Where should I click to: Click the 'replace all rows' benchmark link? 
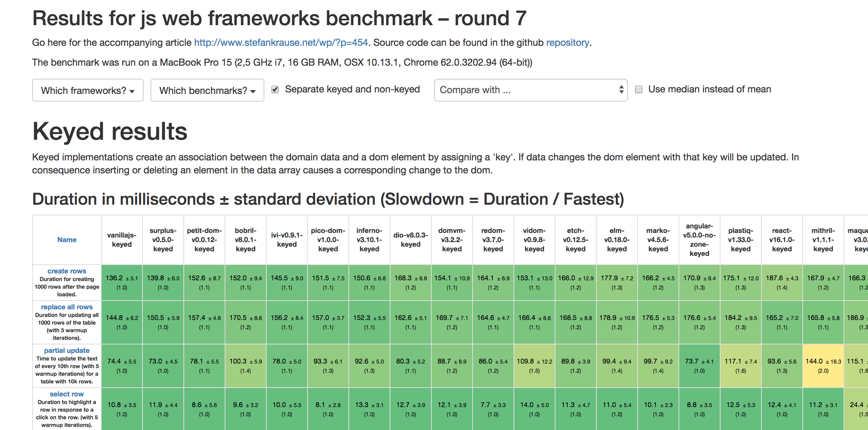tap(67, 307)
